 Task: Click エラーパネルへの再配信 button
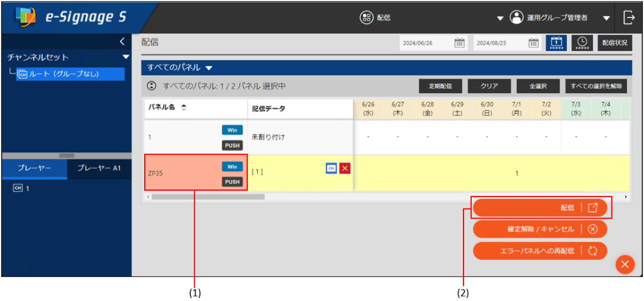tap(540, 251)
